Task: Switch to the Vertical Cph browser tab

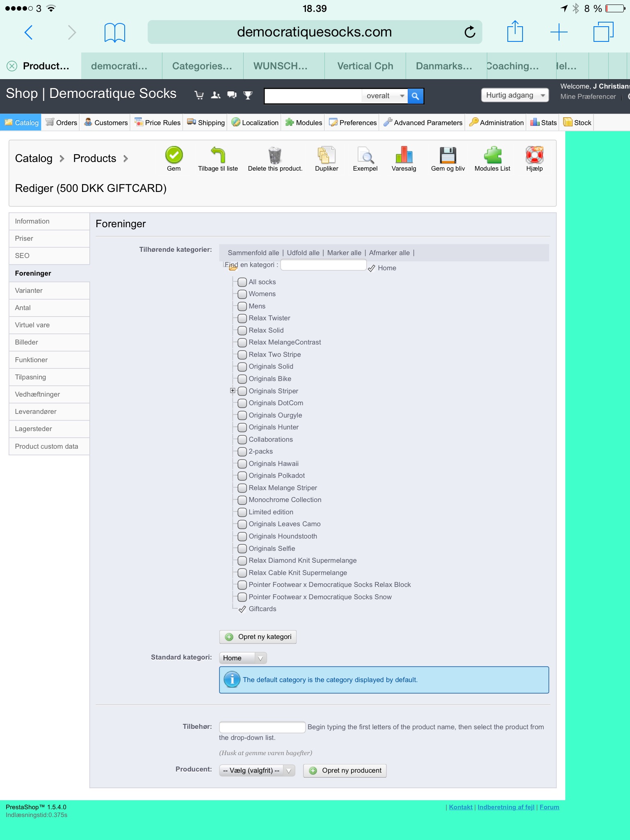Action: (x=365, y=66)
